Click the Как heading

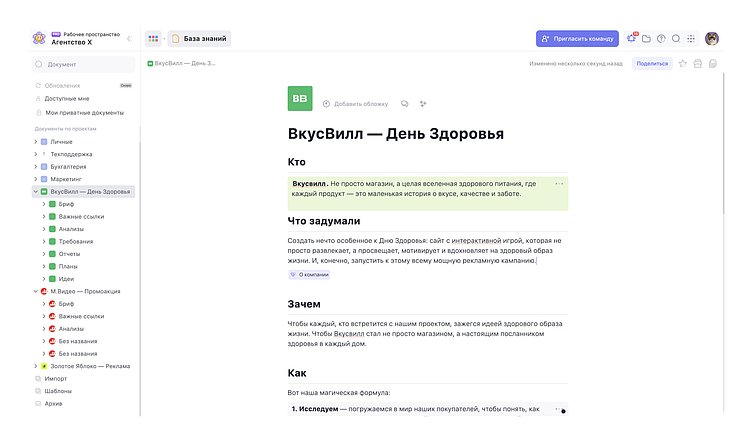coord(297,373)
